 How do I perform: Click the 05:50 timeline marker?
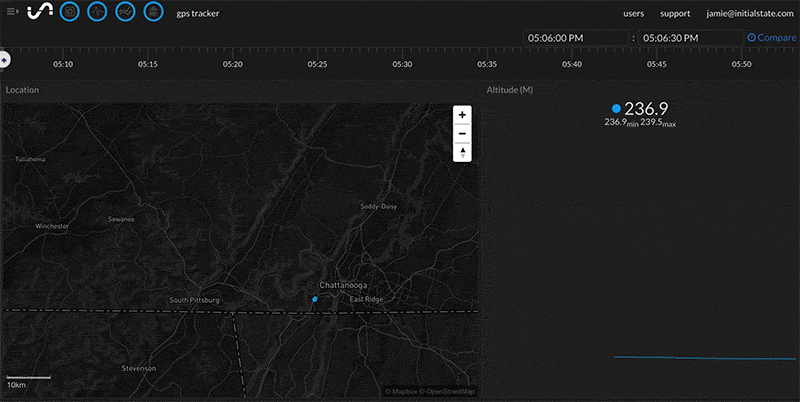coord(741,64)
